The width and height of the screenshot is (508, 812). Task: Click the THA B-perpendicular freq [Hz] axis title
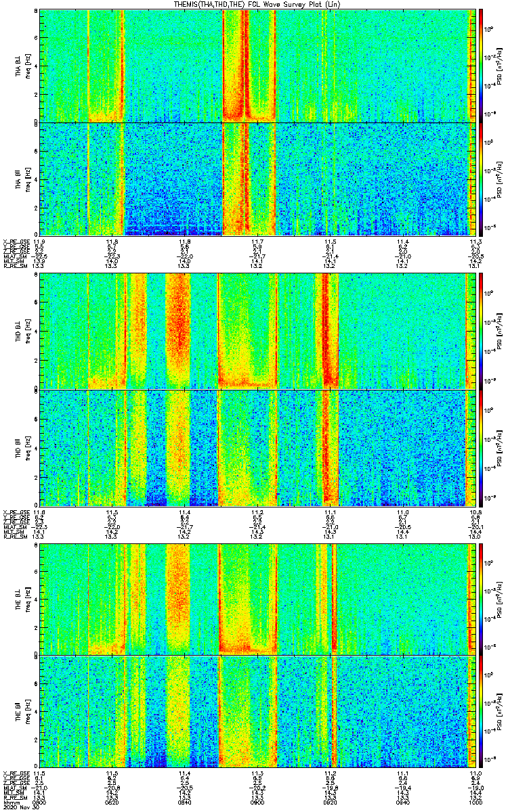(26, 66)
